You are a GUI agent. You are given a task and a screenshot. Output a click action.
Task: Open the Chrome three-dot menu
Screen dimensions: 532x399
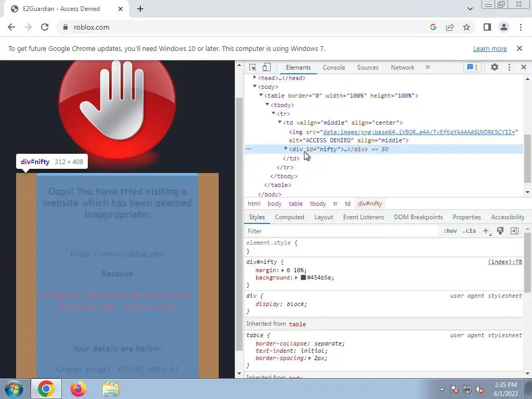coord(521,27)
